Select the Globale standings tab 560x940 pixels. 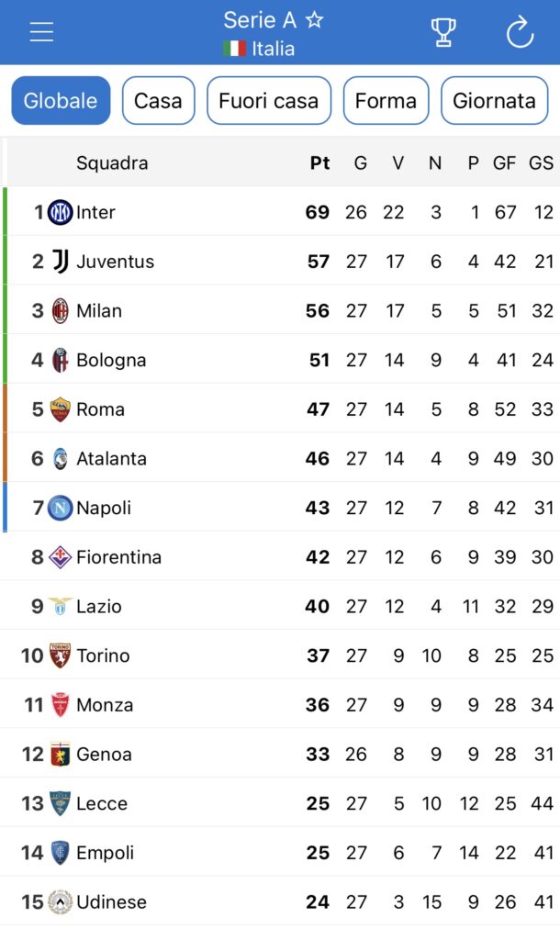coord(61,100)
